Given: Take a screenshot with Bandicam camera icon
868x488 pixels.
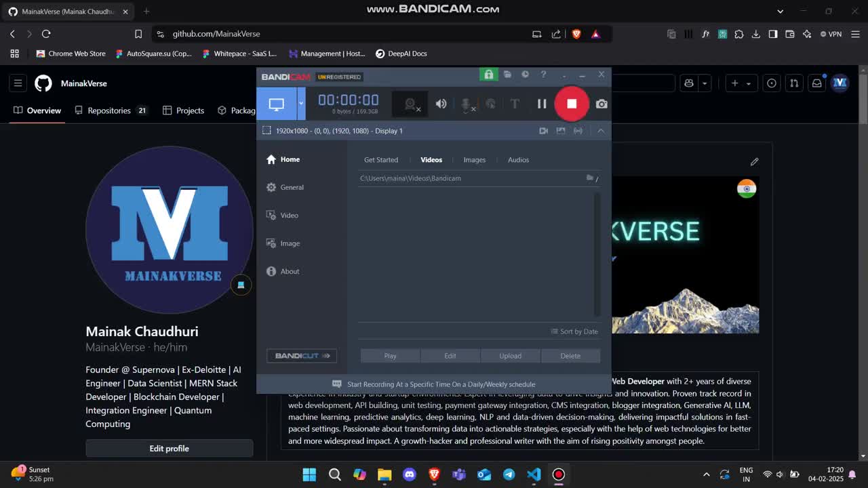Looking at the screenshot, I should point(601,104).
